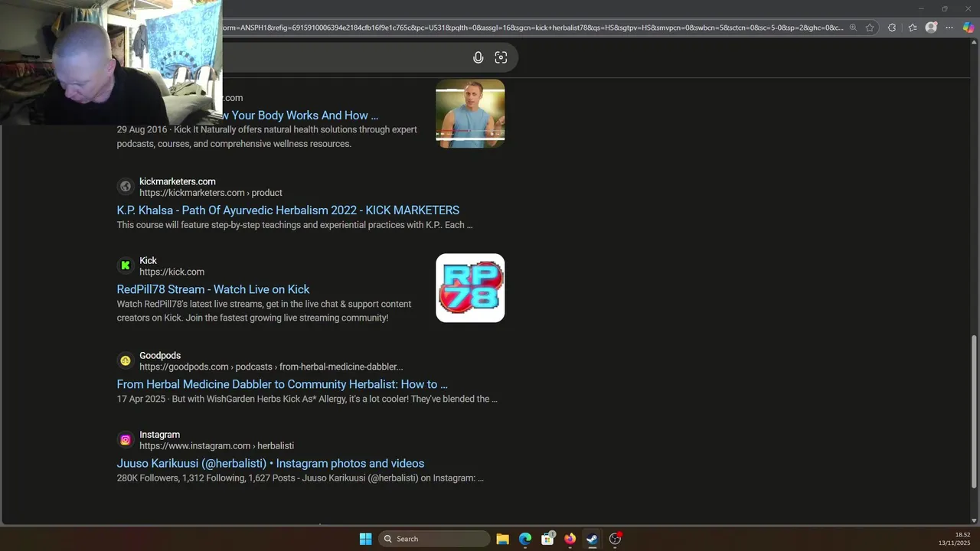Viewport: 980px width, 551px height.
Task: Click the Goodpods favicon
Action: [126, 360]
